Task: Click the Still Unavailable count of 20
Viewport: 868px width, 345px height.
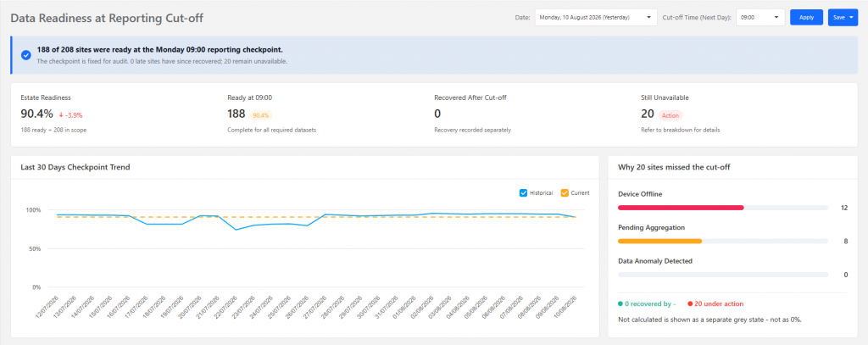Action: click(x=647, y=114)
